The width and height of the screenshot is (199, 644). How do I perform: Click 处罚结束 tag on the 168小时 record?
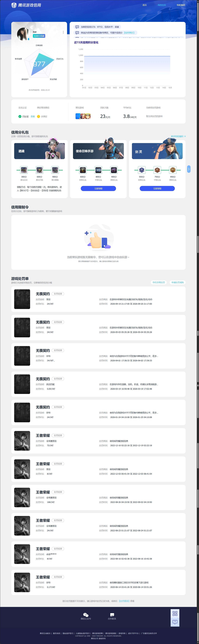pos(58,492)
